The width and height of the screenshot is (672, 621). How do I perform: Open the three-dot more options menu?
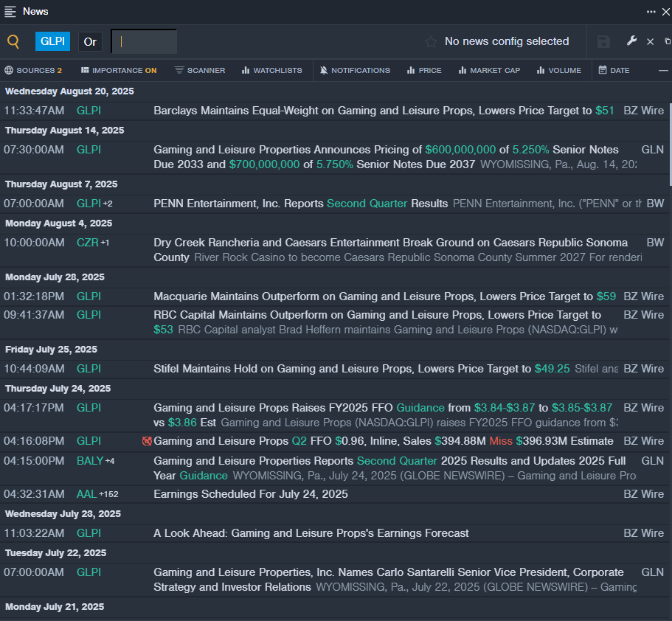point(651,12)
